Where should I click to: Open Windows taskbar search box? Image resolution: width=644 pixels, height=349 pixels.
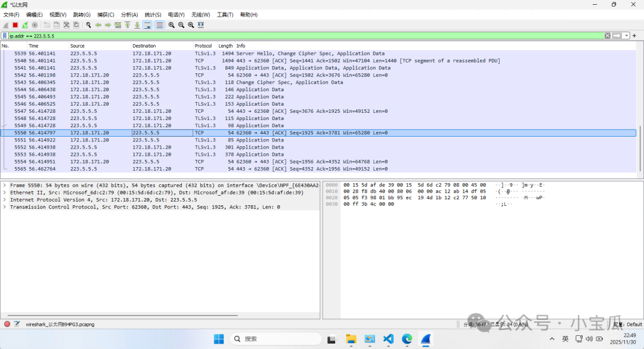pos(262,339)
